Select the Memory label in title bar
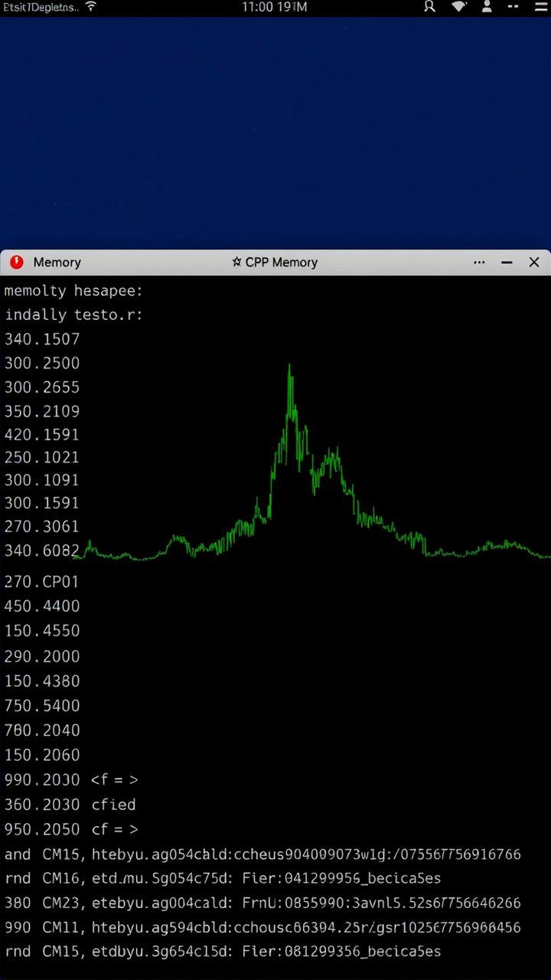The width and height of the screenshot is (551, 980). 57,262
